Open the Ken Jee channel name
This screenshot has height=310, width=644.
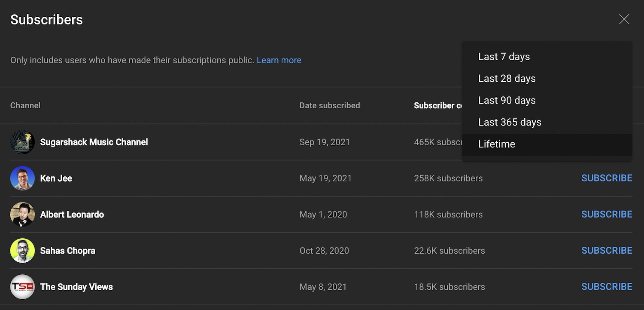pyautogui.click(x=56, y=178)
